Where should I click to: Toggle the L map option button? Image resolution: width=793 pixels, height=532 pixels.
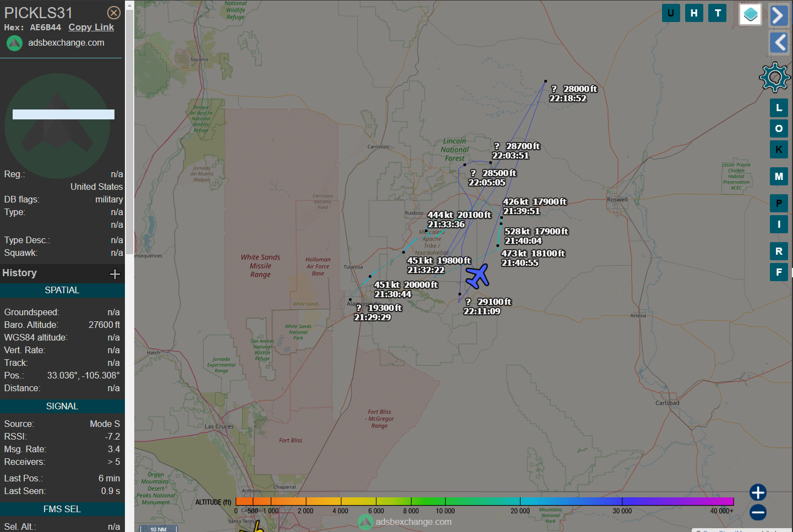(x=779, y=108)
